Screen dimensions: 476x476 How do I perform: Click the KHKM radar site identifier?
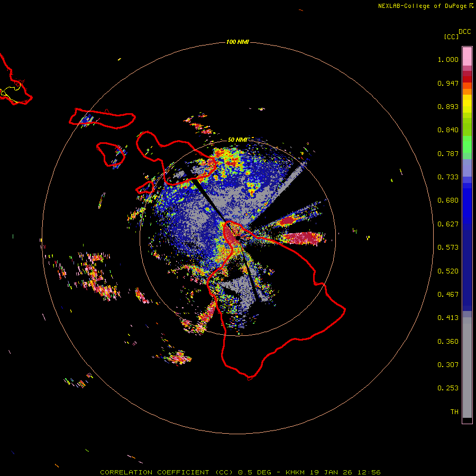tap(295, 472)
